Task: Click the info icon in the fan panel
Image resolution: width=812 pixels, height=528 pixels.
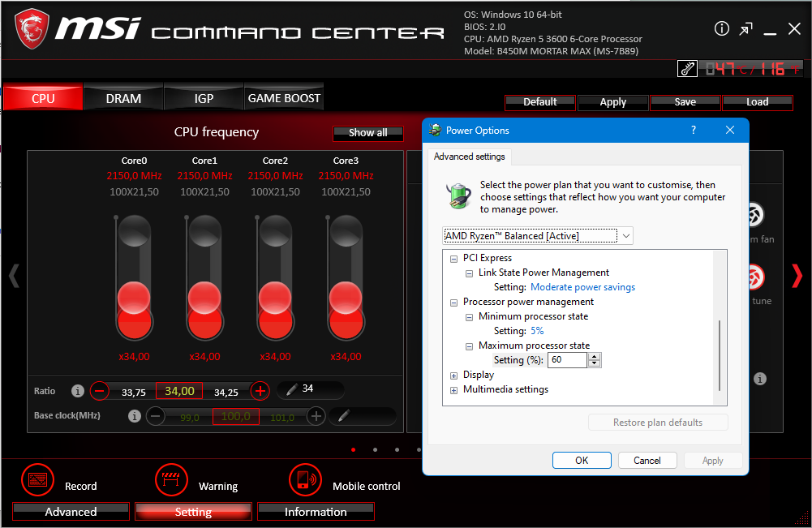Action: point(760,379)
